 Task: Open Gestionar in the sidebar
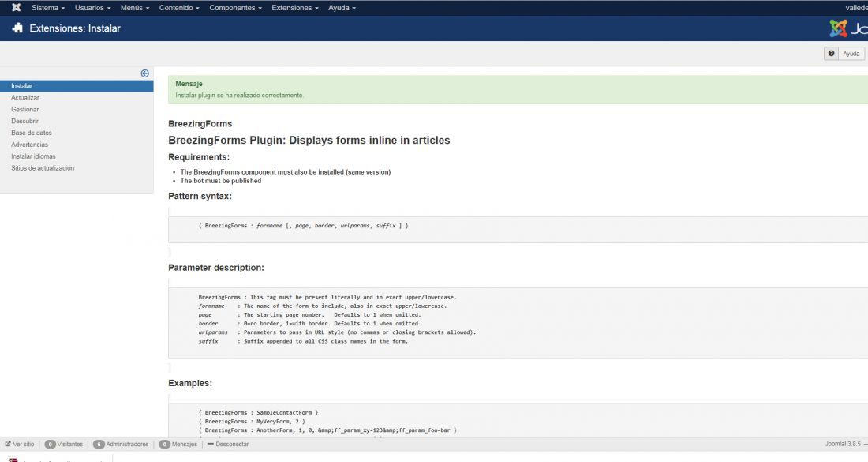[x=25, y=109]
